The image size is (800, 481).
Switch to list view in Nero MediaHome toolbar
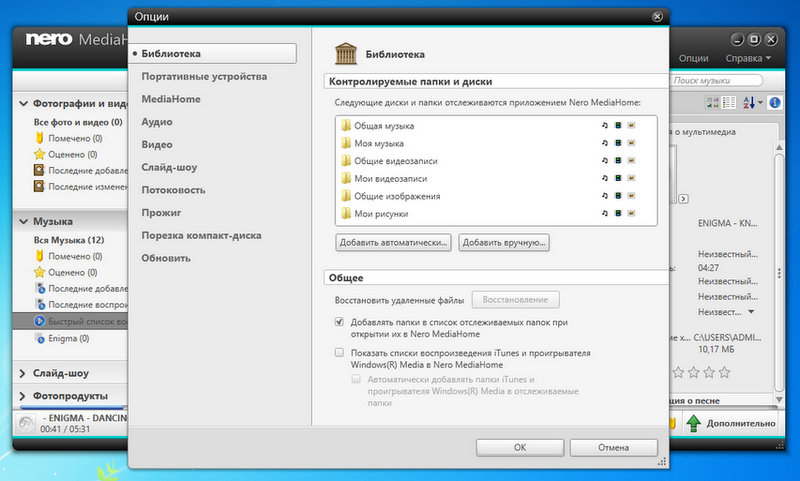(729, 103)
